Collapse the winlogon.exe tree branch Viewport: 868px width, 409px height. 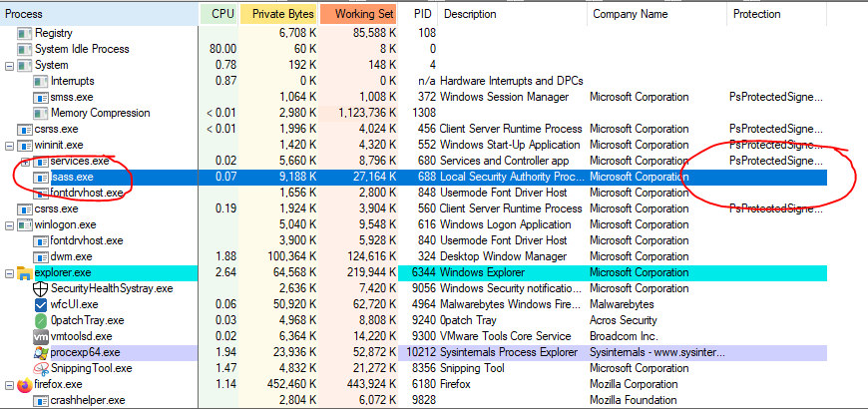coord(10,224)
